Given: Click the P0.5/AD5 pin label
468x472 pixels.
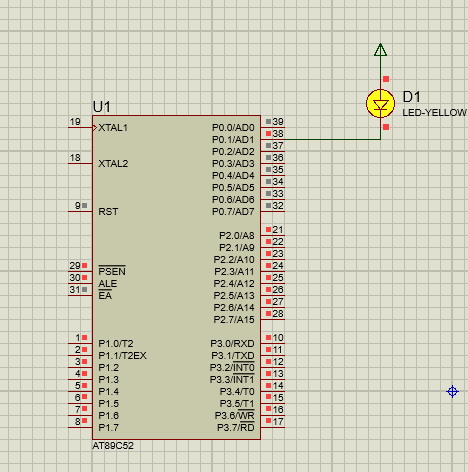Looking at the screenshot, I should (233, 188).
